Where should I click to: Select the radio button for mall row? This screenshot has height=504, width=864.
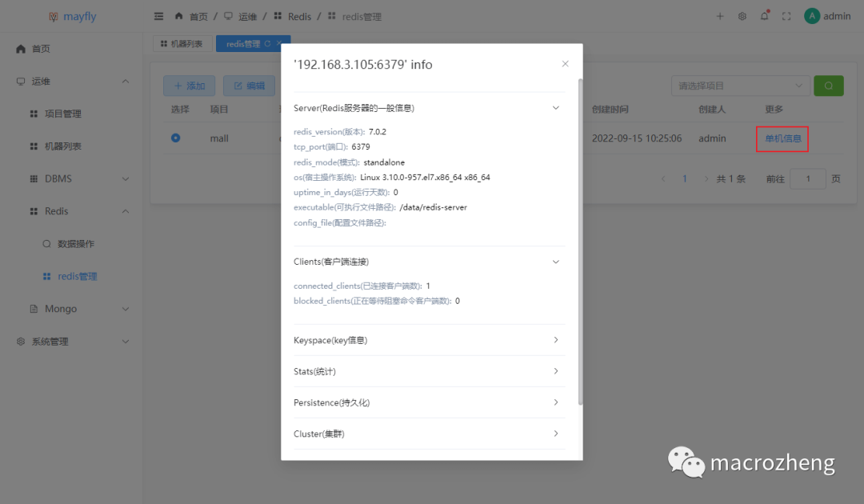click(176, 138)
